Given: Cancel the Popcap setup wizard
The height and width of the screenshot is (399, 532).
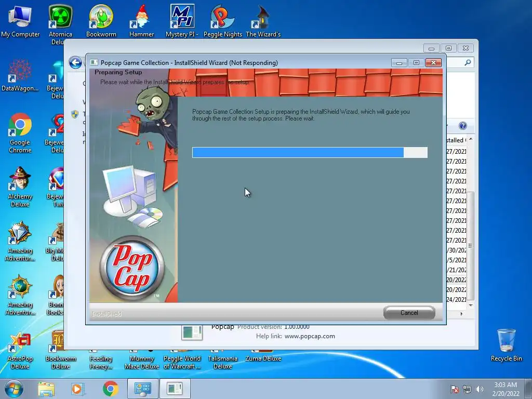Looking at the screenshot, I should pos(409,312).
